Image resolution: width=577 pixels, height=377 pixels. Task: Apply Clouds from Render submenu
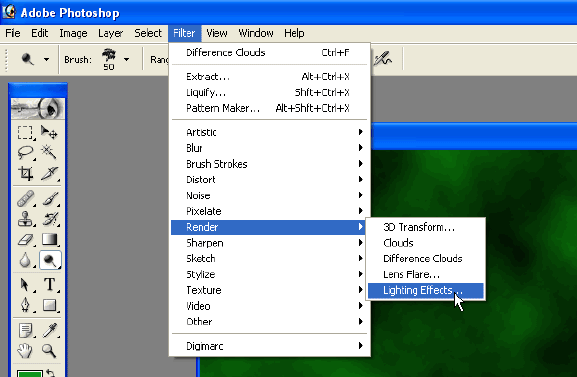(426, 243)
